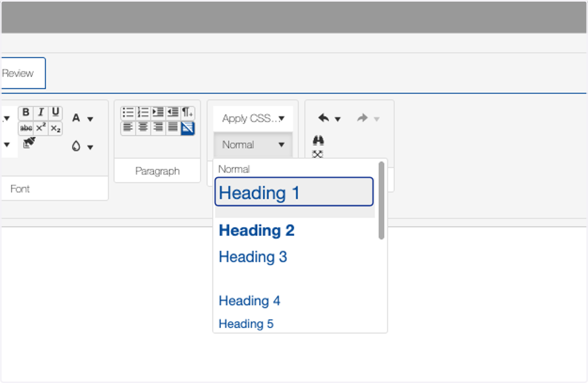
Task: Justify text alignment
Action: pos(172,128)
